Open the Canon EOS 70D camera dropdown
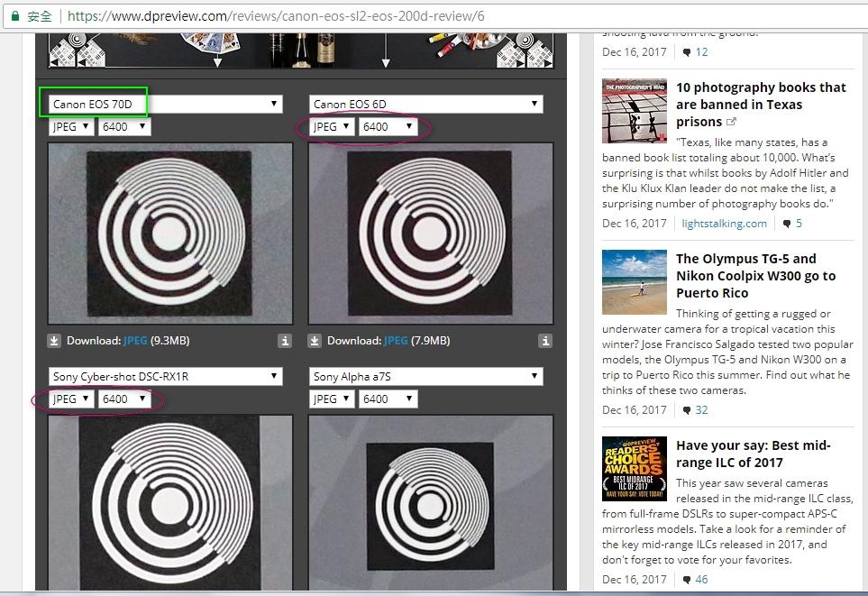Image resolution: width=868 pixels, height=596 pixels. tap(166, 104)
